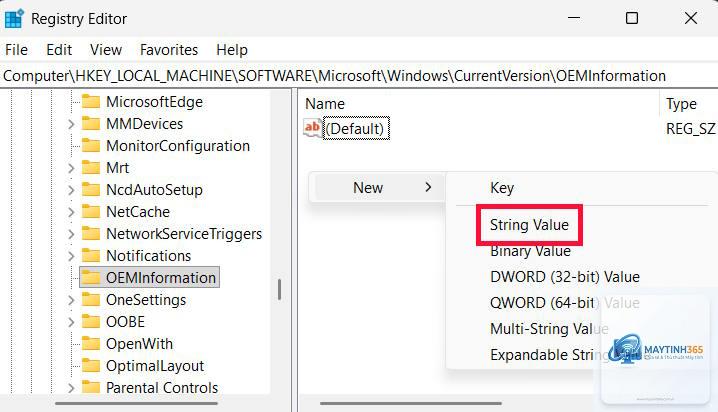Open the Help menu
718x412 pixels.
(x=232, y=49)
